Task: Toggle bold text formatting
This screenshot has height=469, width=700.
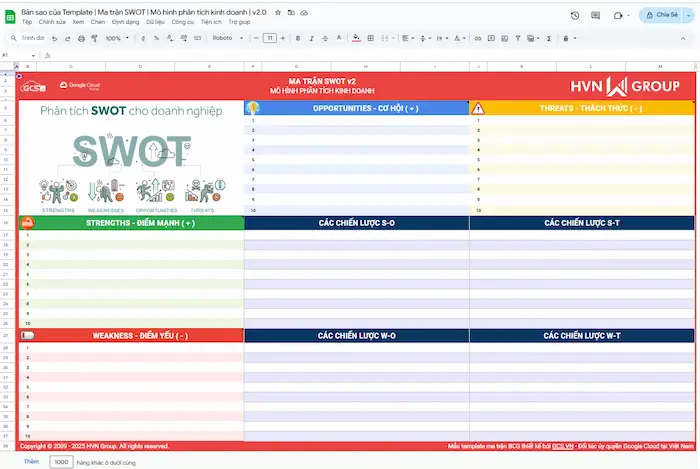Action: pos(298,38)
